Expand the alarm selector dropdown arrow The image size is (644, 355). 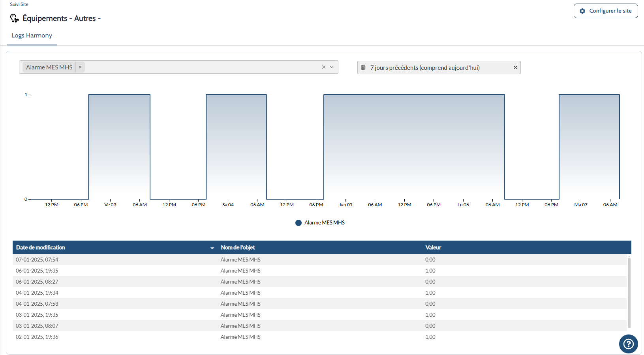[332, 67]
